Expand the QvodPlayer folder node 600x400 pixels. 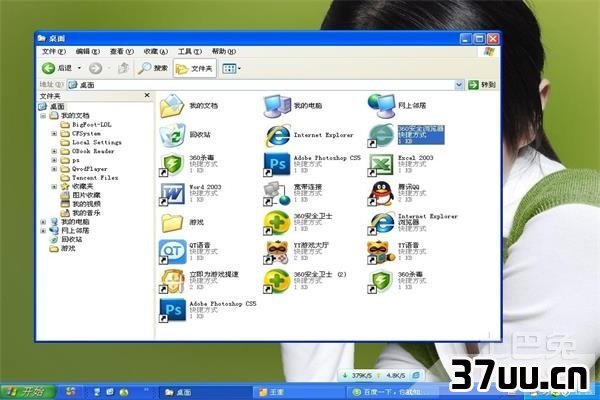pyautogui.click(x=54, y=169)
